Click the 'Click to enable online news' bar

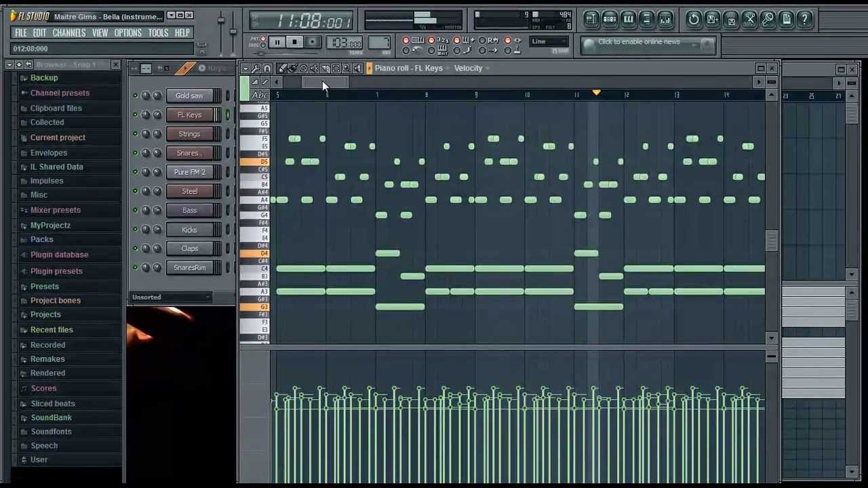click(x=648, y=45)
